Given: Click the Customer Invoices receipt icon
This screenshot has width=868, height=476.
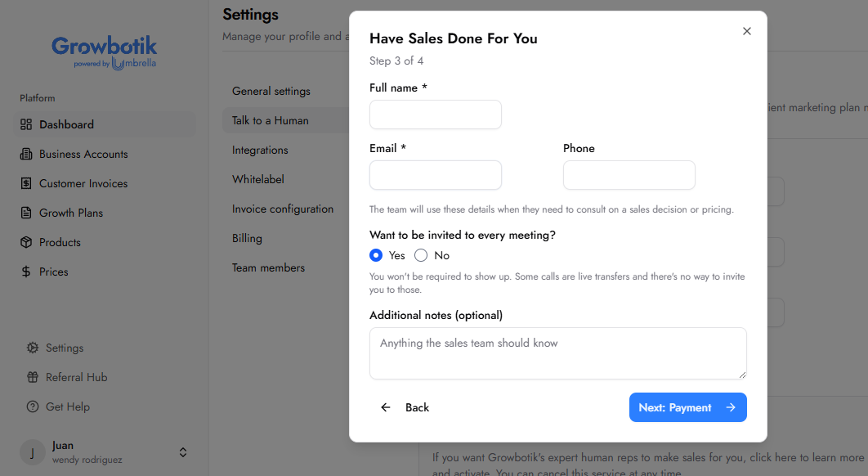Looking at the screenshot, I should (26, 183).
